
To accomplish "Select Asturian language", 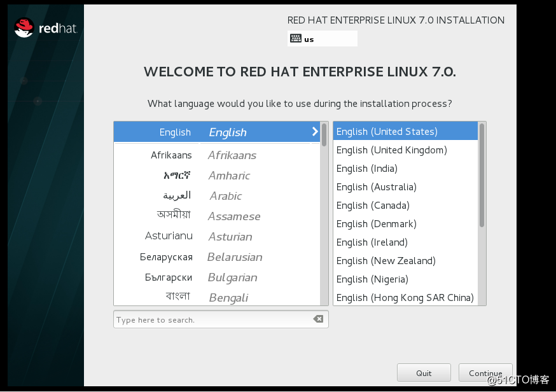I will (x=217, y=236).
